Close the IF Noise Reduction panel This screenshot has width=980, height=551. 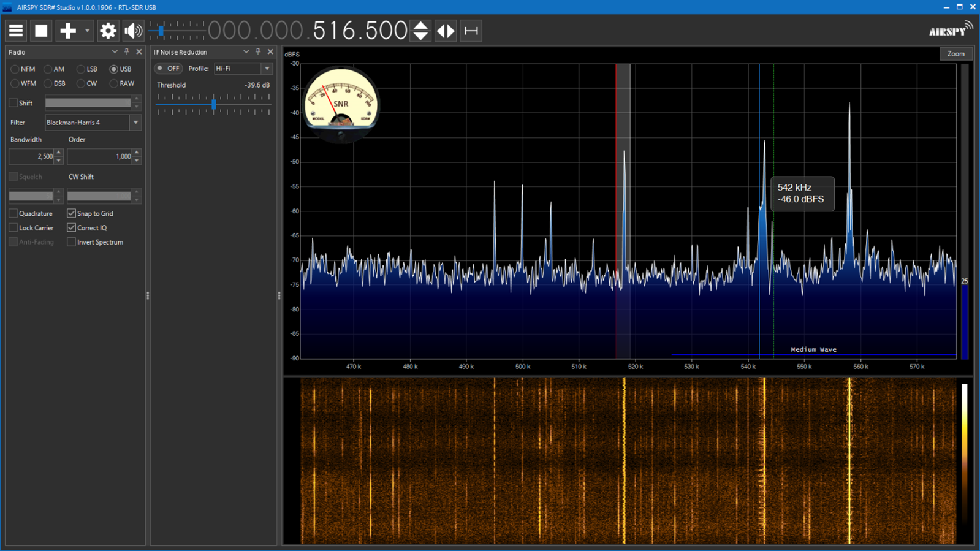point(270,52)
